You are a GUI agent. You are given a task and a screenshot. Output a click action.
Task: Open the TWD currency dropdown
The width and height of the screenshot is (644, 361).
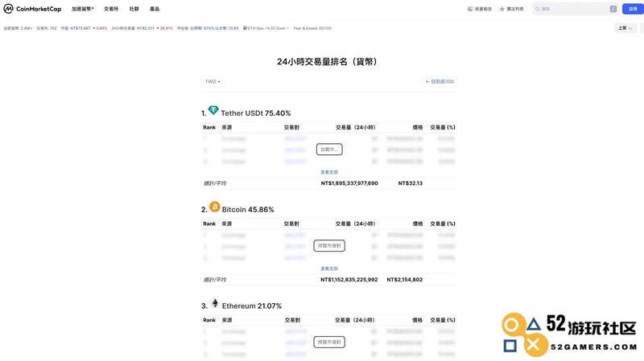(213, 82)
